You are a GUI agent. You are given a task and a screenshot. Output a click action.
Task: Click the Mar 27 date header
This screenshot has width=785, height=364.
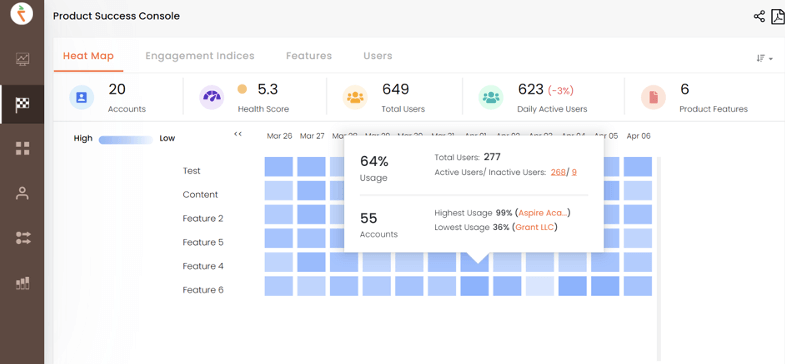312,136
